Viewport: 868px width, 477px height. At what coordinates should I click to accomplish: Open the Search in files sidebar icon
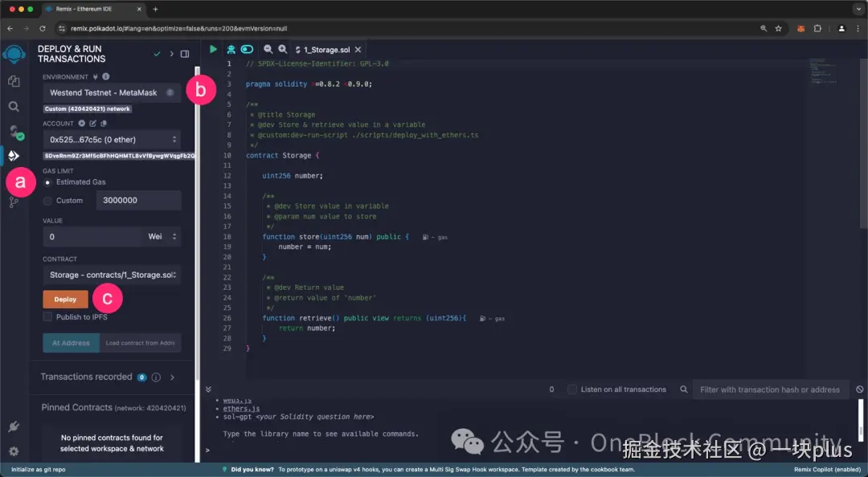pos(14,106)
